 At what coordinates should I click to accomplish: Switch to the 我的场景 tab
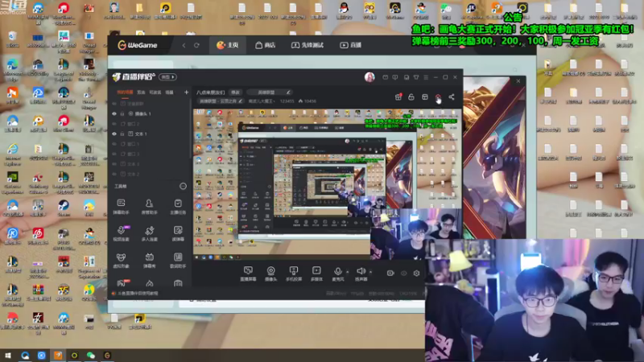tap(125, 93)
